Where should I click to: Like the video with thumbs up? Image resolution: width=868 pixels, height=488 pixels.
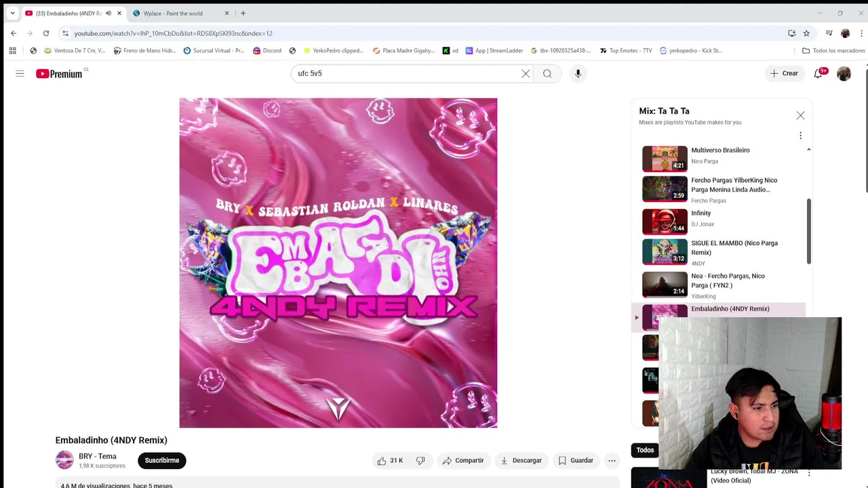(x=390, y=460)
